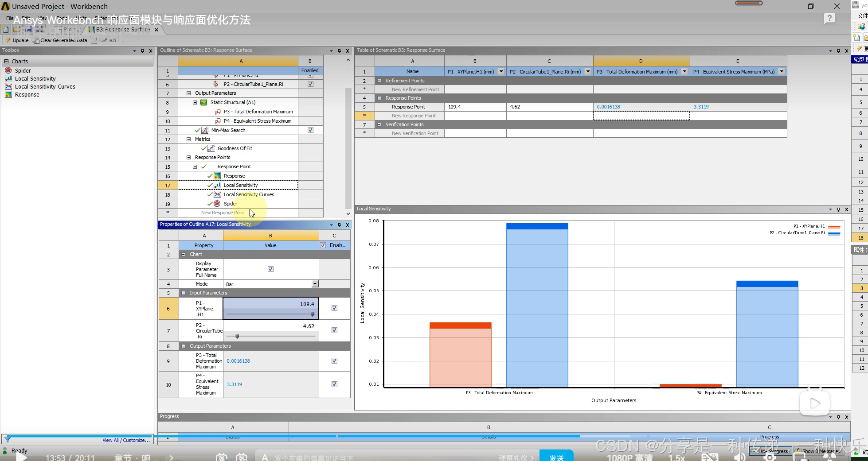Click the Update lightning button
Viewport: 868px width, 461px height.
[x=17, y=40]
